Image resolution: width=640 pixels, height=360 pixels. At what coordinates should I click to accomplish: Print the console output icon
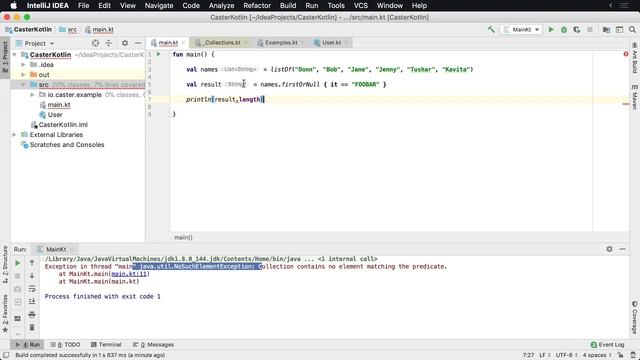point(32,315)
